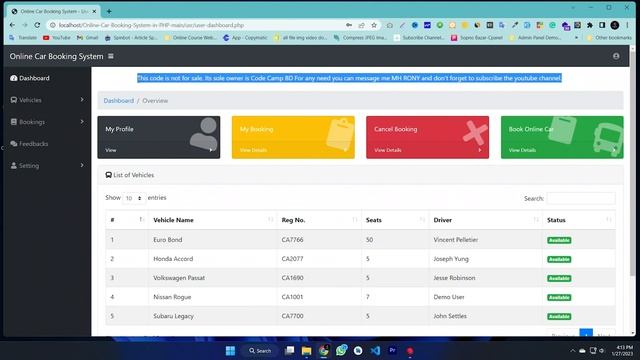Click the My Booking clipboard icon
The width and height of the screenshot is (640, 360).
tap(340, 134)
